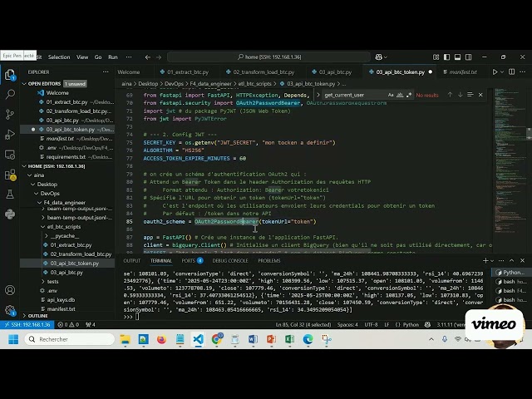Close the terminal panel
Image resolution: width=532 pixels, height=399 pixels.
tap(523, 260)
